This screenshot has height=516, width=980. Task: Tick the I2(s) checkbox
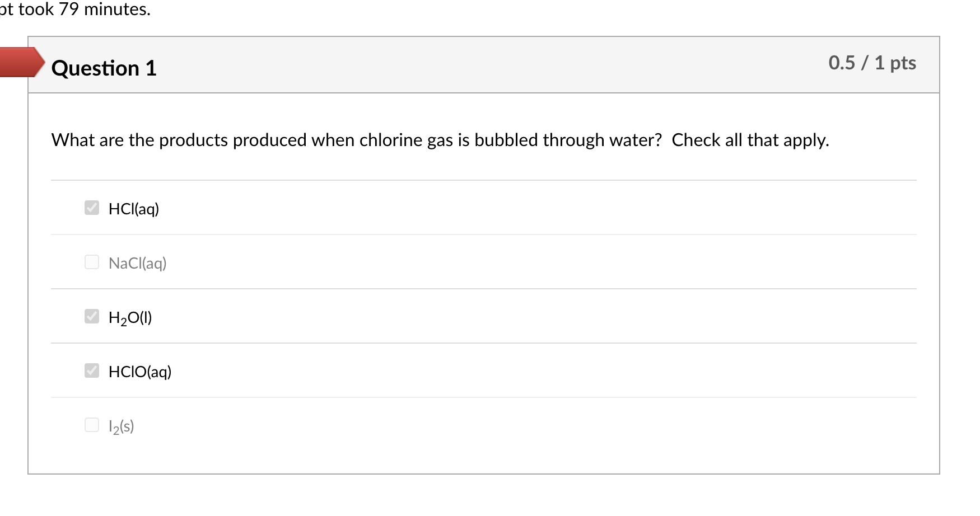[x=92, y=425]
